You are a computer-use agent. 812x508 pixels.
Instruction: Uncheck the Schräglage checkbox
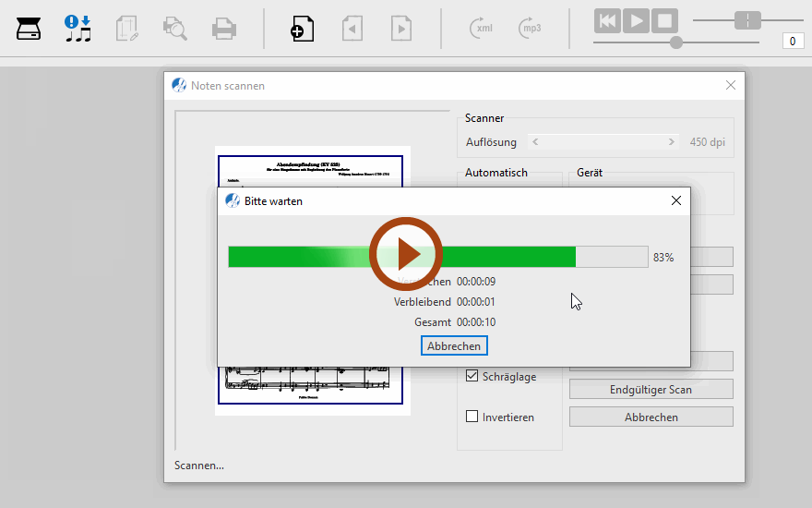click(x=472, y=377)
